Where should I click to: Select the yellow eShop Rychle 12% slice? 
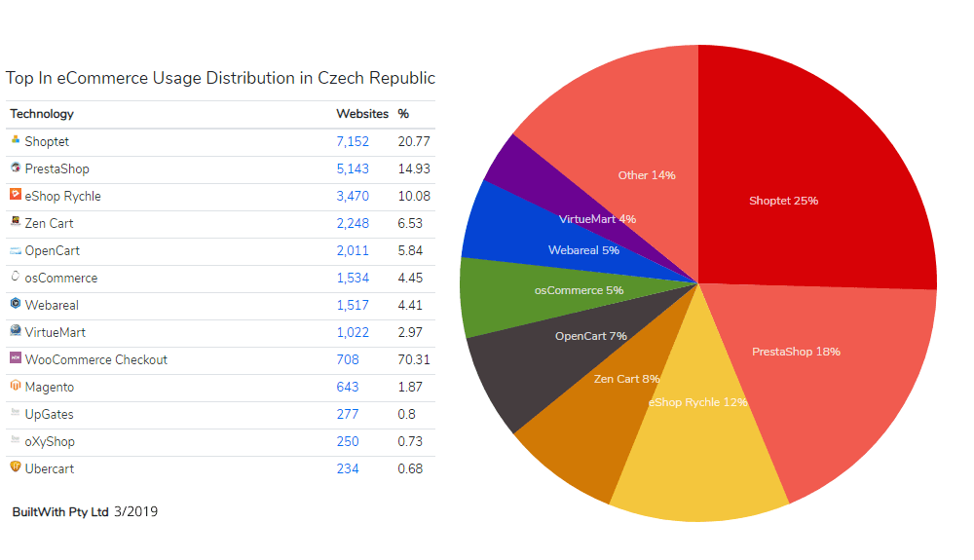tap(696, 458)
